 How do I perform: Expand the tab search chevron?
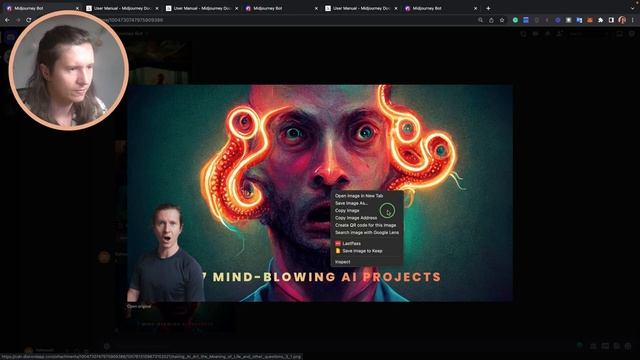633,8
